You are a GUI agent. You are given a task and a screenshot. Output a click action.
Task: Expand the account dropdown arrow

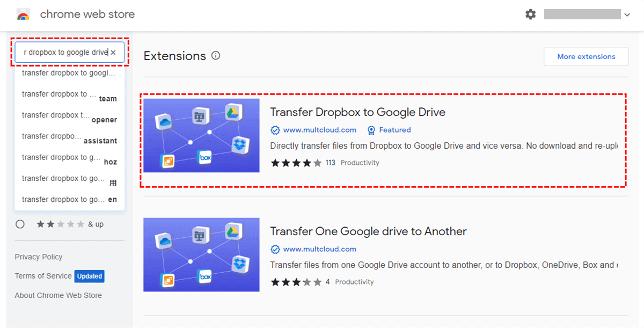pos(627,15)
